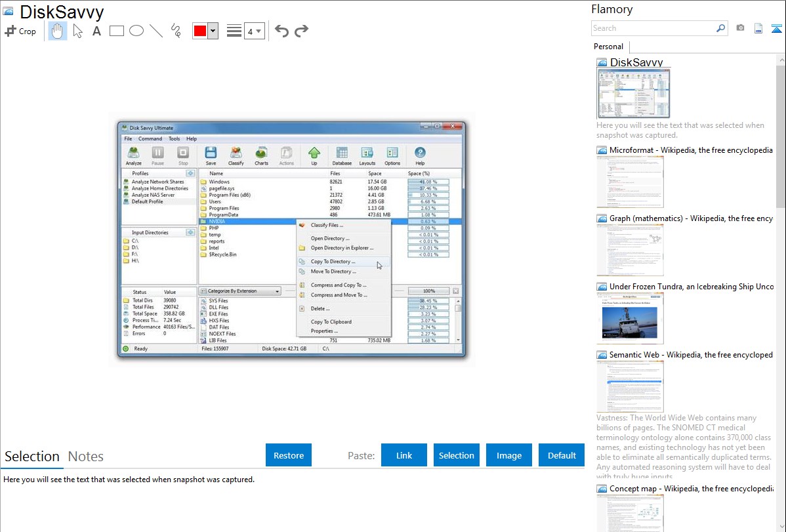Click the document page icon beside the camera
Image resolution: width=786 pixels, height=532 pixels.
point(758,28)
